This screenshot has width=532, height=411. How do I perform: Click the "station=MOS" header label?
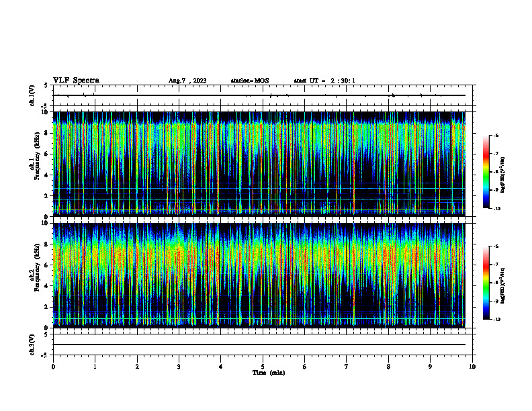(x=250, y=81)
